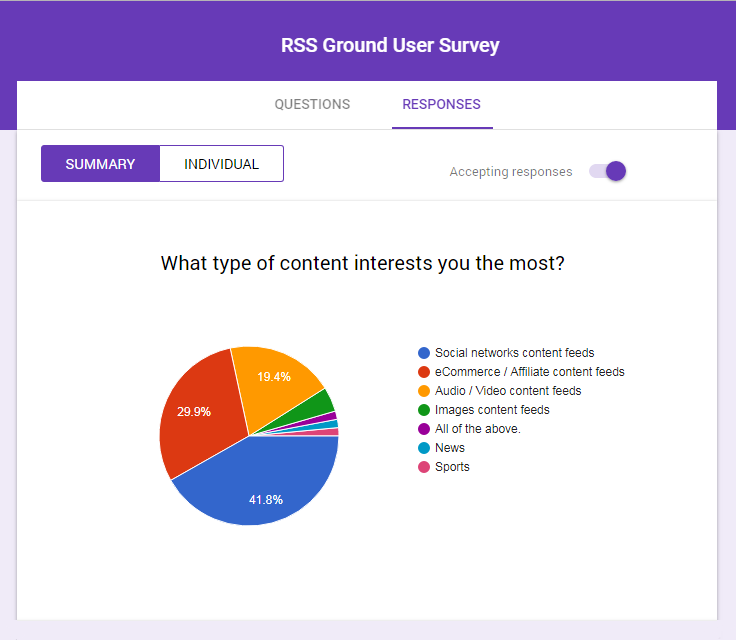The height and width of the screenshot is (640, 736).
Task: Select 'Audio / Video content feeds' legend label
Action: (508, 391)
